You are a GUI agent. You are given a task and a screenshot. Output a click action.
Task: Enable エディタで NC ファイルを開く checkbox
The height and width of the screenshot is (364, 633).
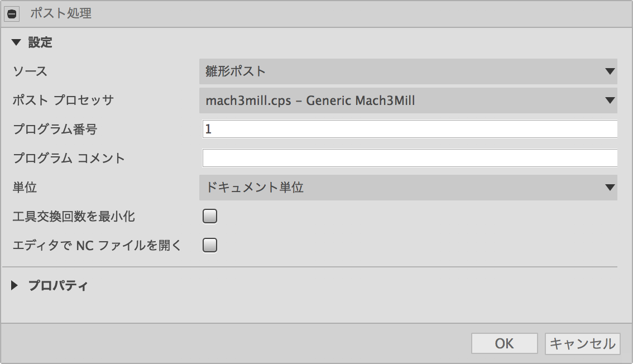click(210, 245)
